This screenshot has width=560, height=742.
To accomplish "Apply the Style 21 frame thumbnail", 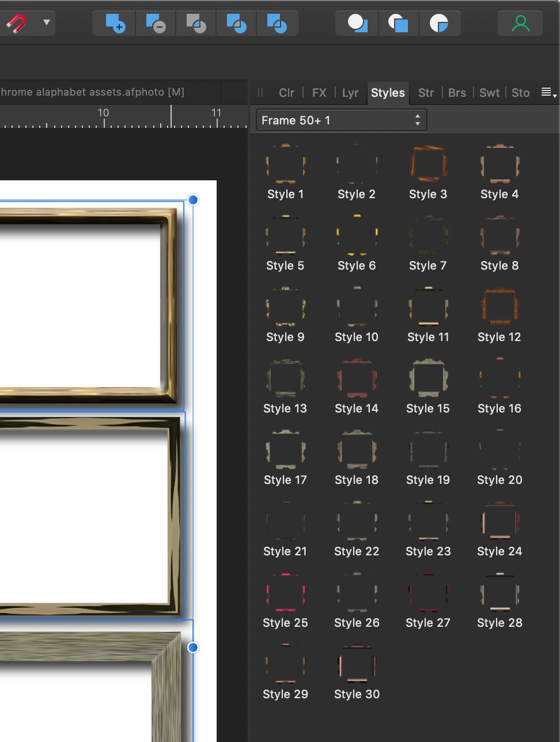I will point(285,521).
